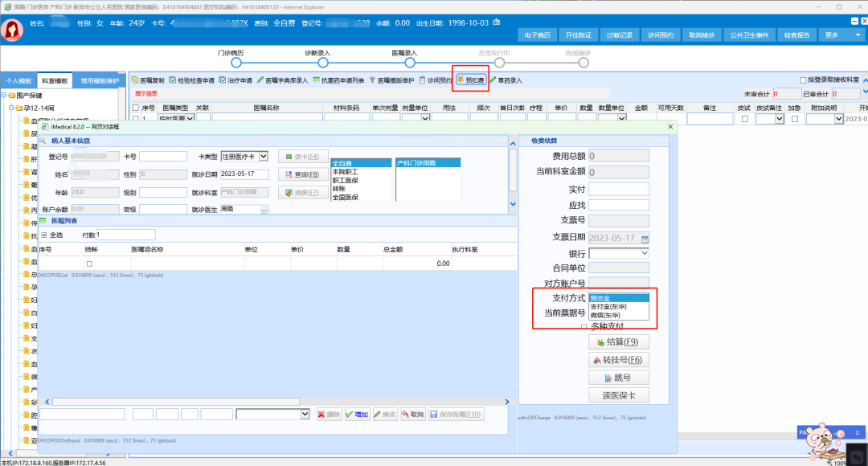Open the 附加说明 dropdown in the order row
Image resolution: width=868 pixels, height=466 pixels.
[x=825, y=119]
